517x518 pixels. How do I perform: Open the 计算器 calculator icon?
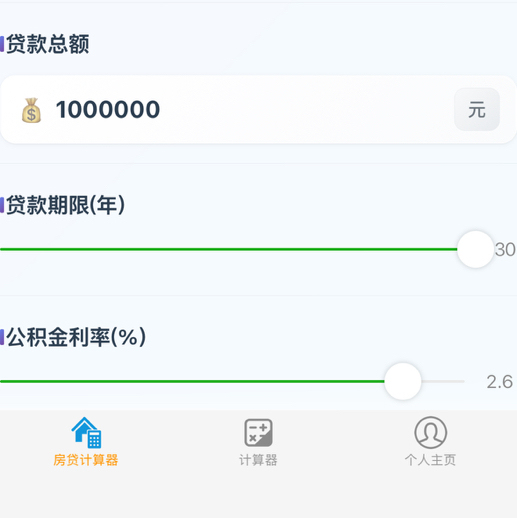tap(258, 433)
